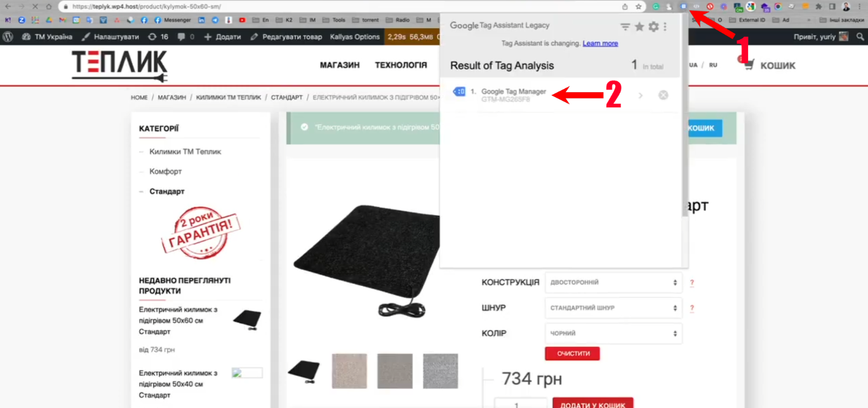Expand the Google Tag Manager entry chevron
The height and width of the screenshot is (408, 868).
pos(641,95)
